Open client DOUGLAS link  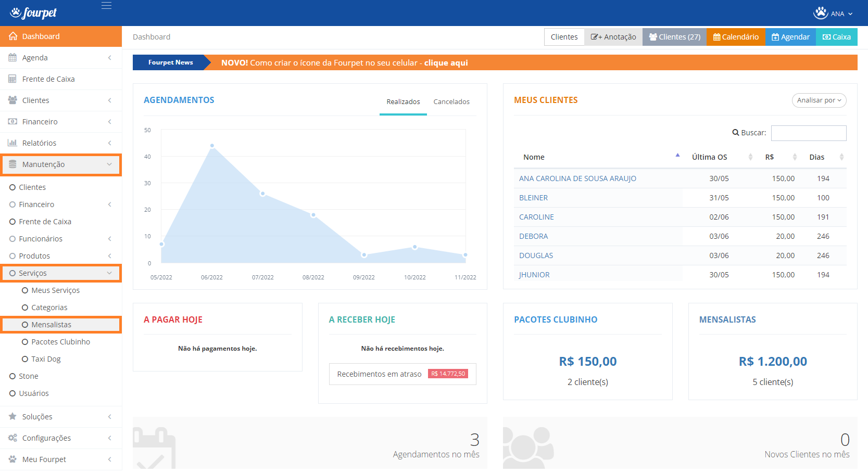536,255
